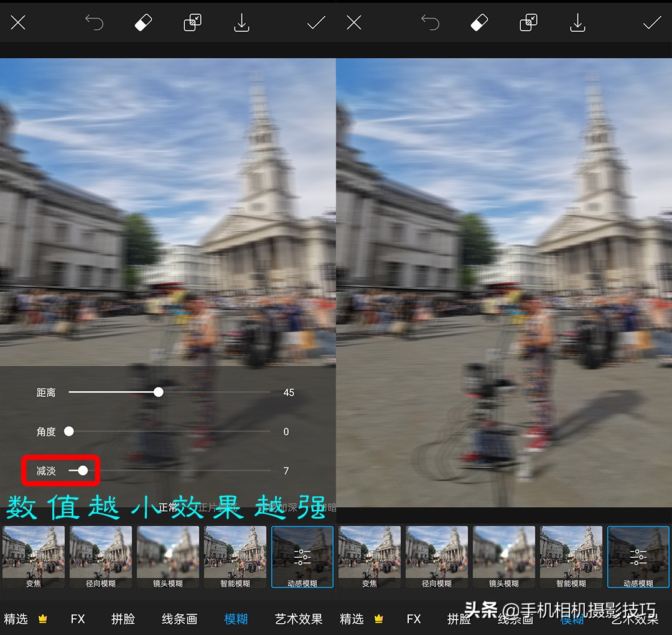Click the fade value 7
The height and width of the screenshot is (635, 672).
(286, 471)
